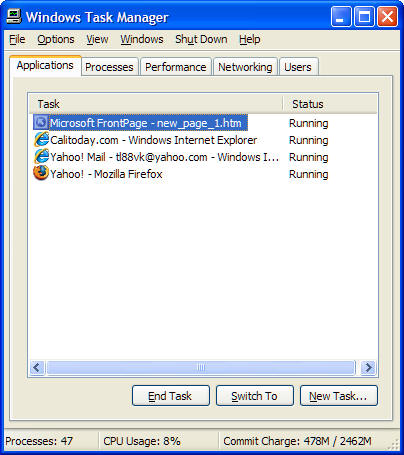Open the File menu
This screenshot has width=404, height=455.
pos(17,39)
